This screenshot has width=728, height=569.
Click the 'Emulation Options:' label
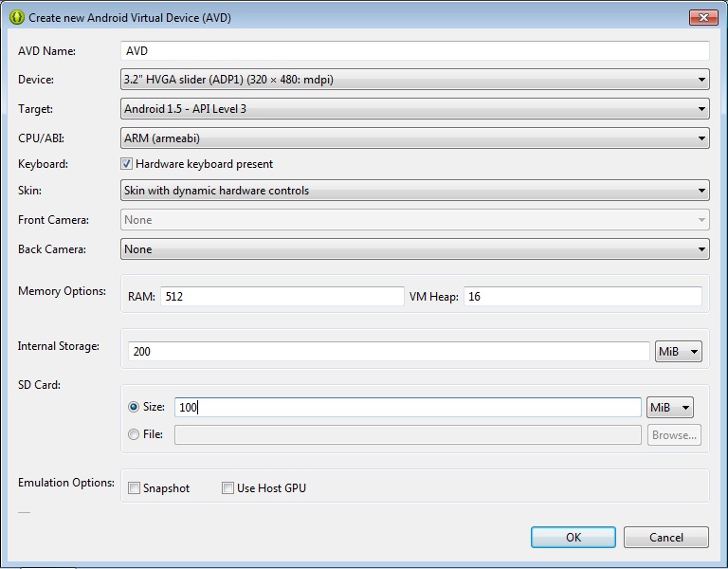(66, 483)
